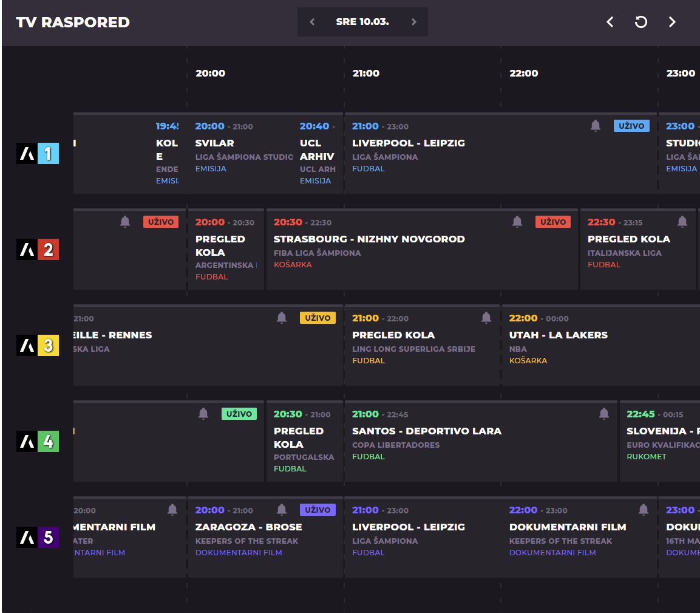Viewport: 700px width, 613px height.
Task: Click red UŽIVO badge on Strasbourg - Nizhny Novgorod
Action: (552, 222)
